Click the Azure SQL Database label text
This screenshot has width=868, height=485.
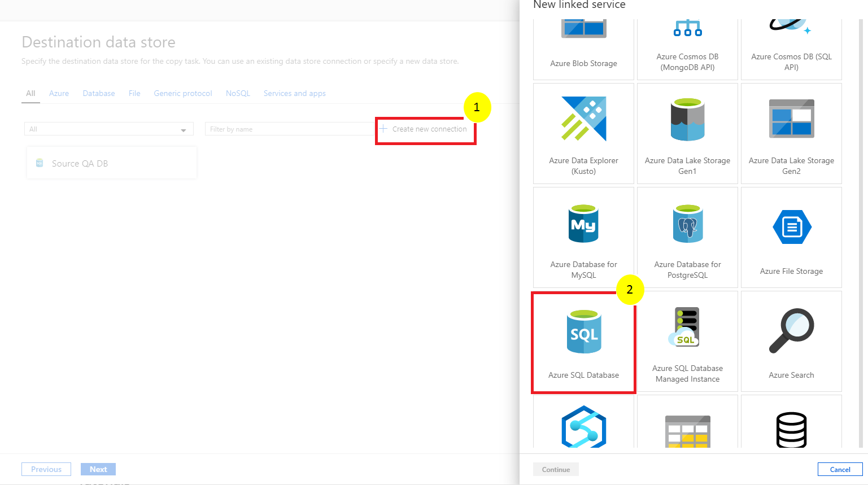point(583,375)
